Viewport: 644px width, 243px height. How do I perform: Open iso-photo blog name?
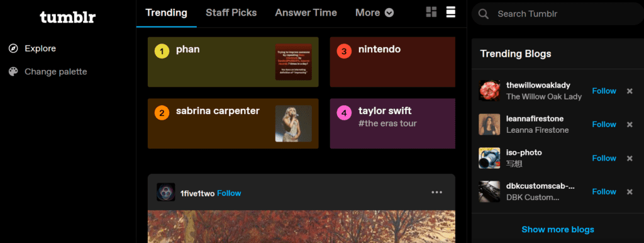click(x=524, y=152)
